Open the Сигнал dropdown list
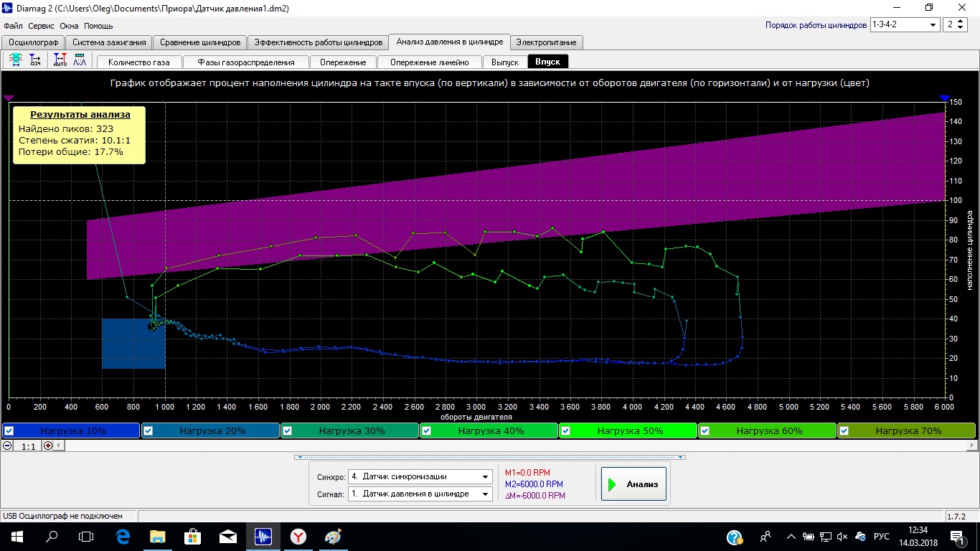The width and height of the screenshot is (980, 551). (420, 494)
